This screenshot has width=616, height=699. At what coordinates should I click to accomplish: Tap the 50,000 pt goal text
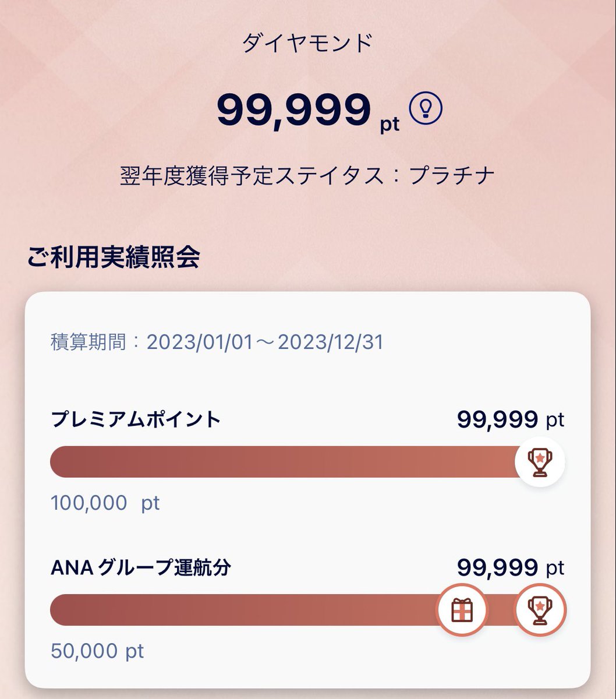[x=97, y=651]
